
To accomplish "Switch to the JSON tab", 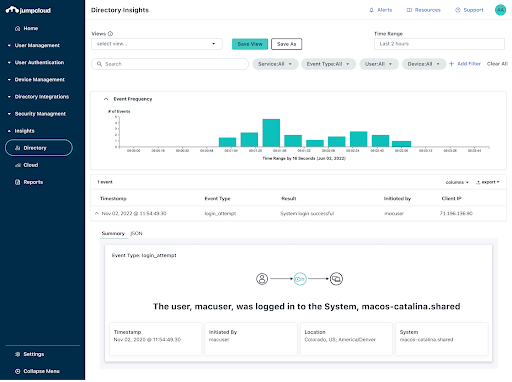I will click(x=136, y=233).
